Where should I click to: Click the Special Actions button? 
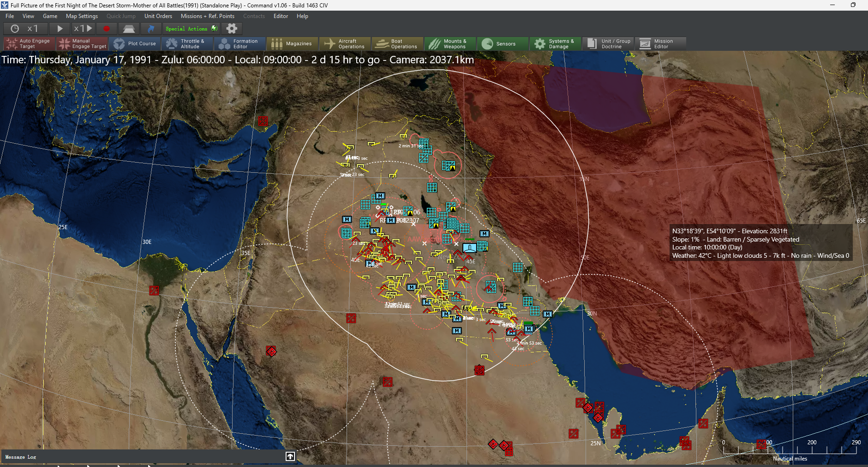(191, 29)
